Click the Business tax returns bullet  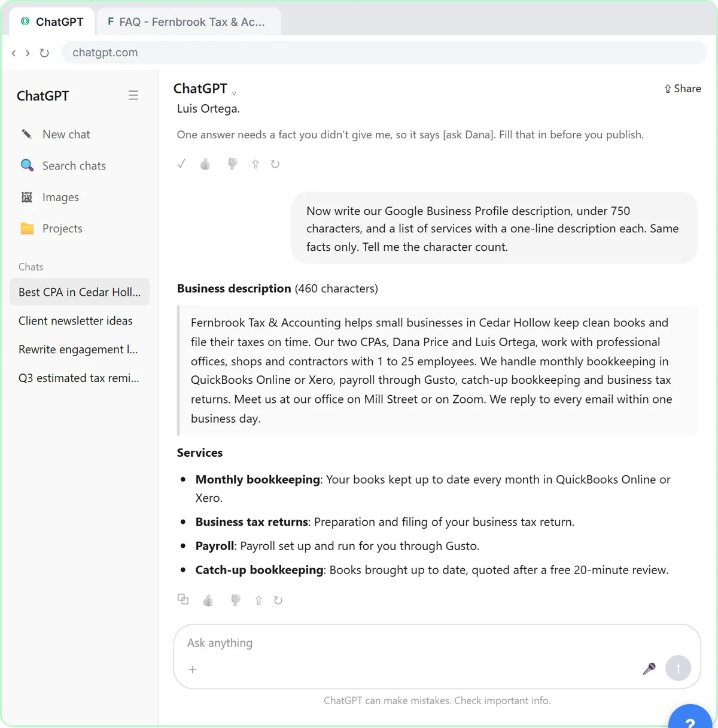pos(385,522)
